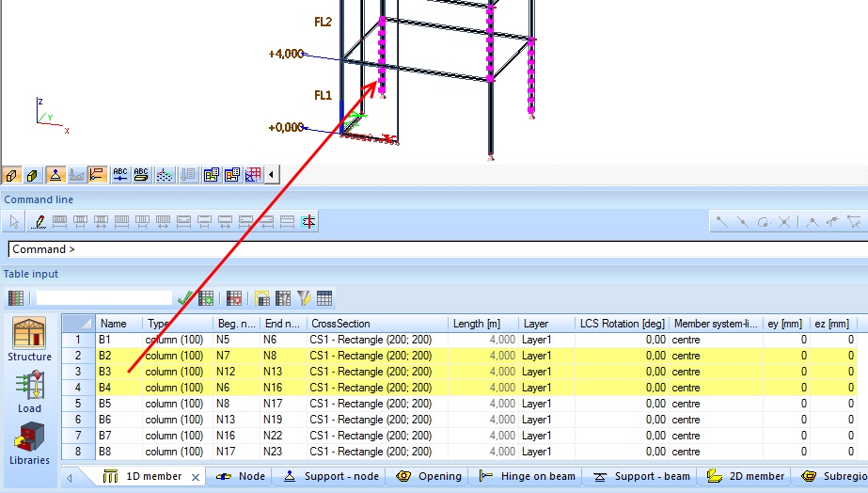The image size is (868, 493).
Task: Toggle the local axes display button
Action: tap(97, 175)
